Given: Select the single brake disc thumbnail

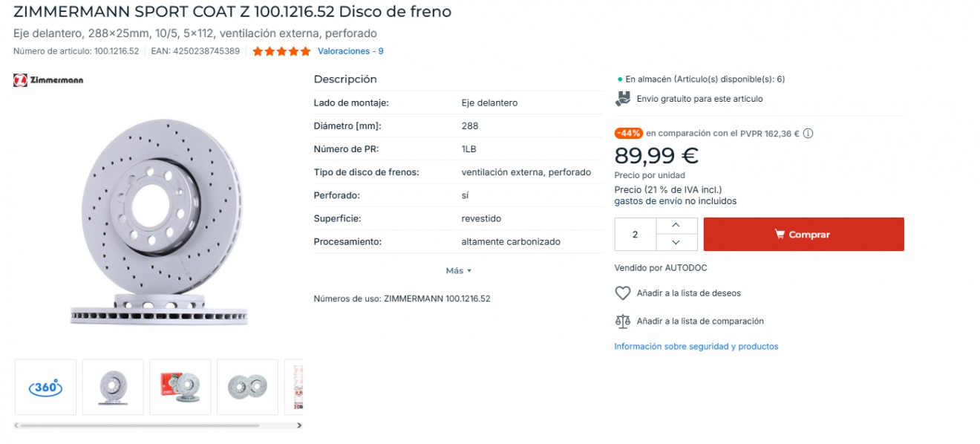Looking at the screenshot, I should [x=113, y=387].
